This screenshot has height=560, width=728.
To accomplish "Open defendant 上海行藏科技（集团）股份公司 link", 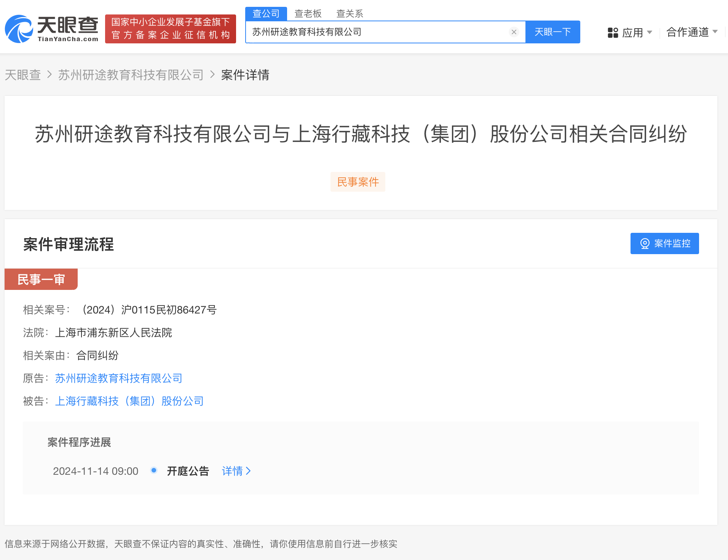I will (x=129, y=401).
